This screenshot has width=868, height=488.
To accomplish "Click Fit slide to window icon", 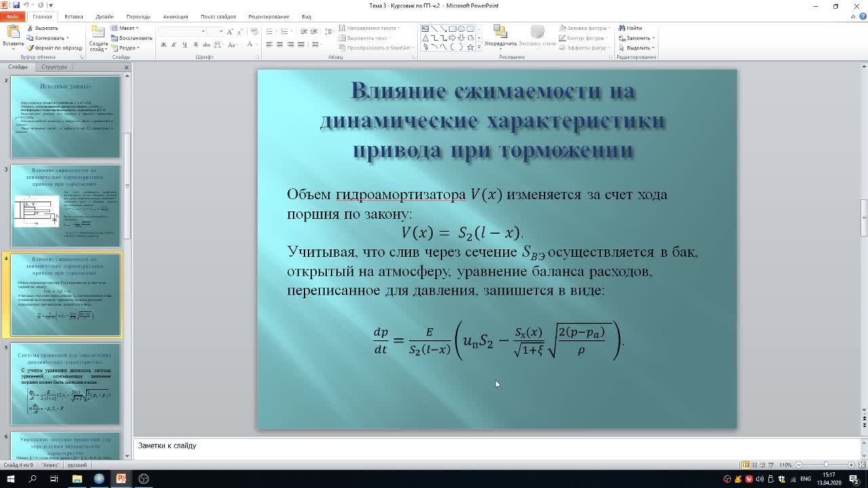I will (x=862, y=465).
